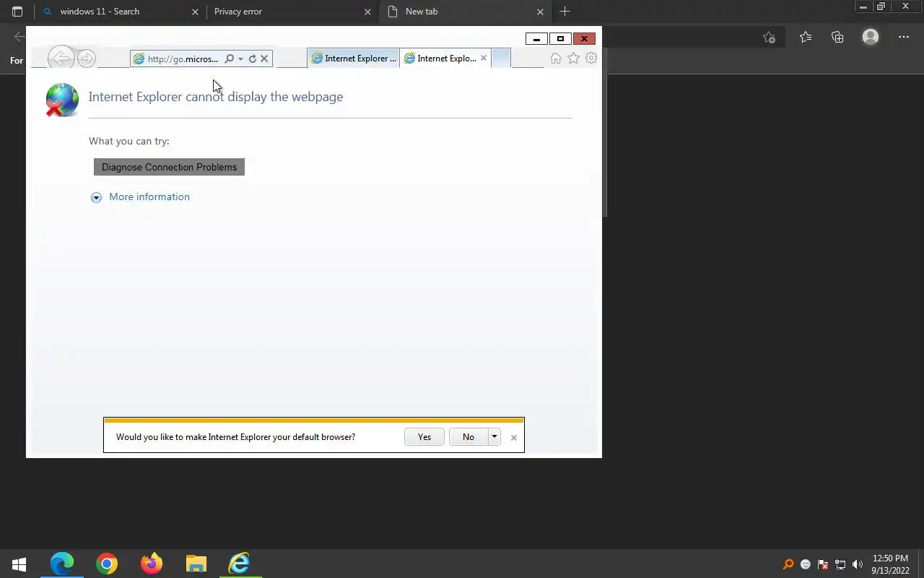Open Edge Favorites list icon
Viewport: 924px width, 578px height.
pyautogui.click(x=806, y=38)
